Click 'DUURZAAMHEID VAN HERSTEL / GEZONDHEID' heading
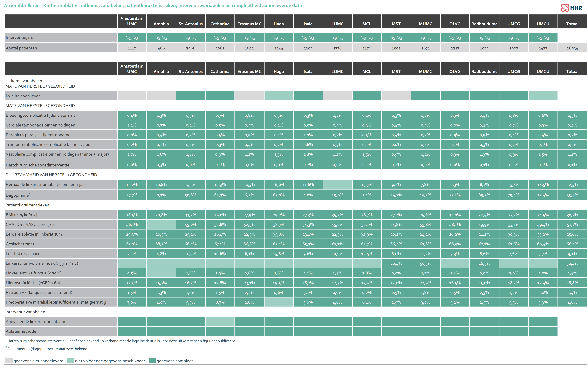The width and height of the screenshot is (588, 370). pyautogui.click(x=51, y=175)
